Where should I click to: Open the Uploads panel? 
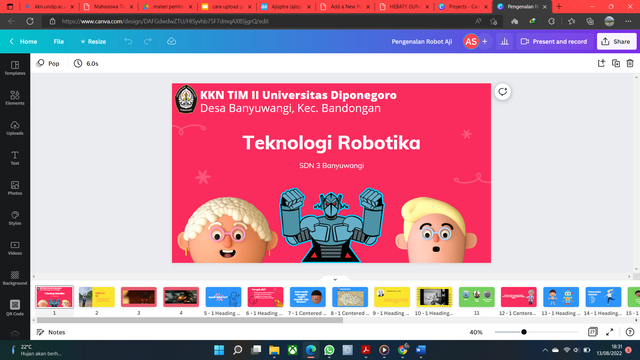(15, 128)
